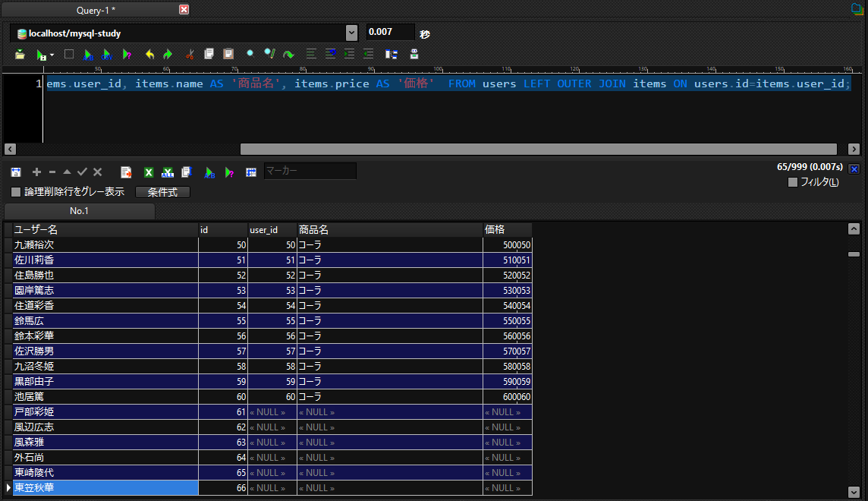Screen dimensions: 868x501
Task: Click the NULL user_id cell in 戸部彩姫 row
Action: (x=272, y=412)
